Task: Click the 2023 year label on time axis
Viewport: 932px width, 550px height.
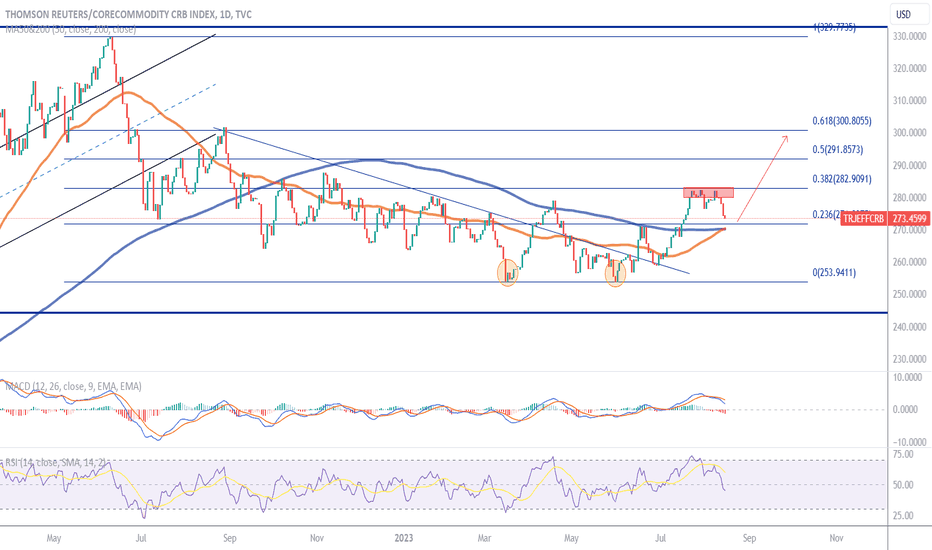Action: (404, 538)
